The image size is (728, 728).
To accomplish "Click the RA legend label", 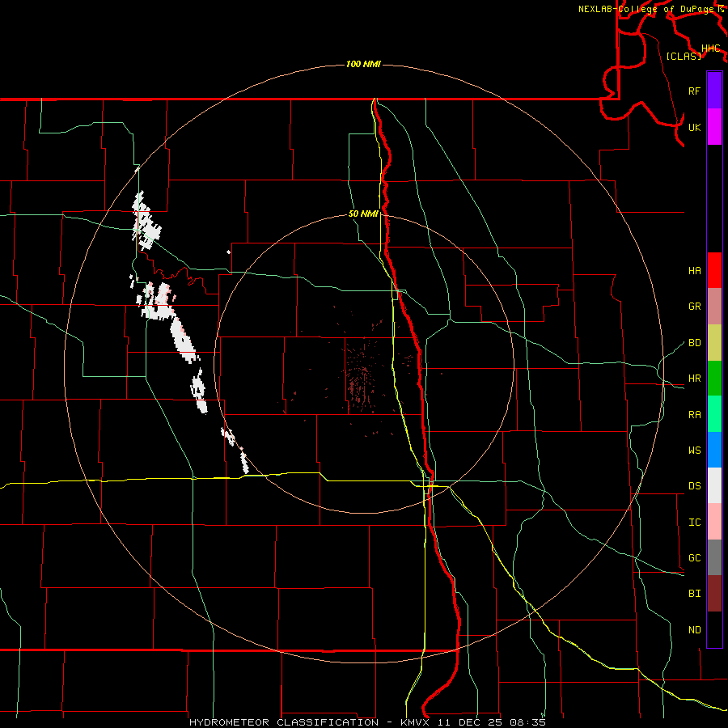I will tap(694, 415).
